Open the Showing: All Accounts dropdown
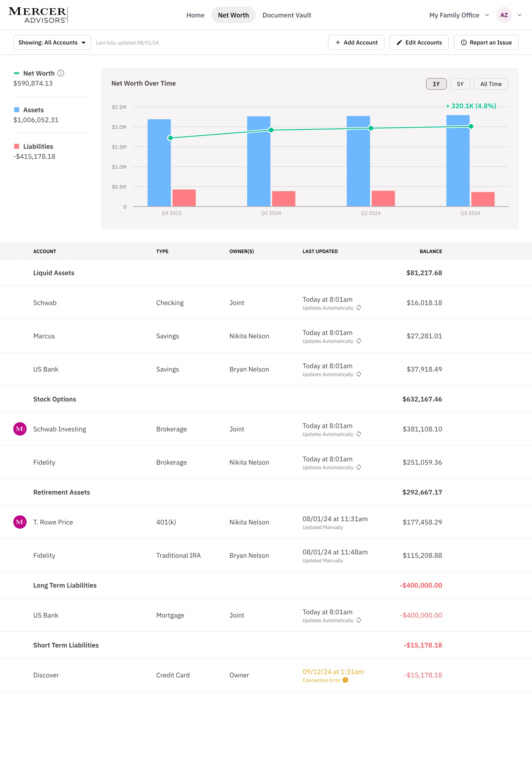The height and width of the screenshot is (770, 532). pos(52,42)
